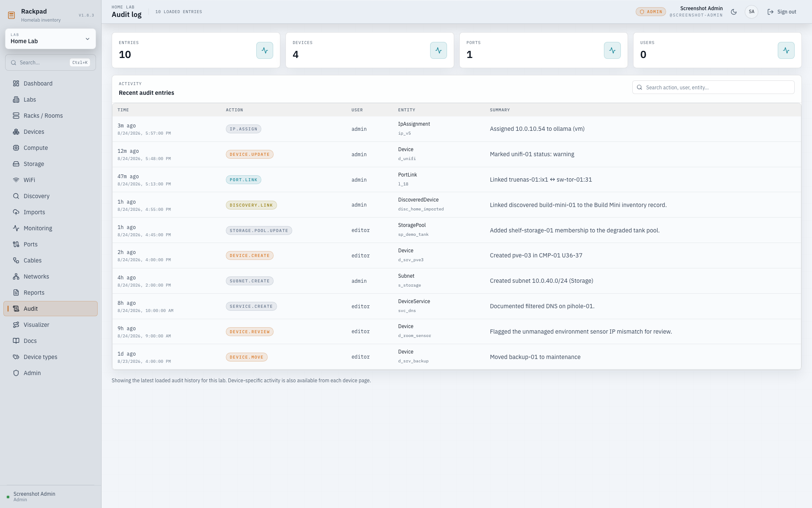Click the Users card activity icon
812x508 pixels.
click(786, 50)
